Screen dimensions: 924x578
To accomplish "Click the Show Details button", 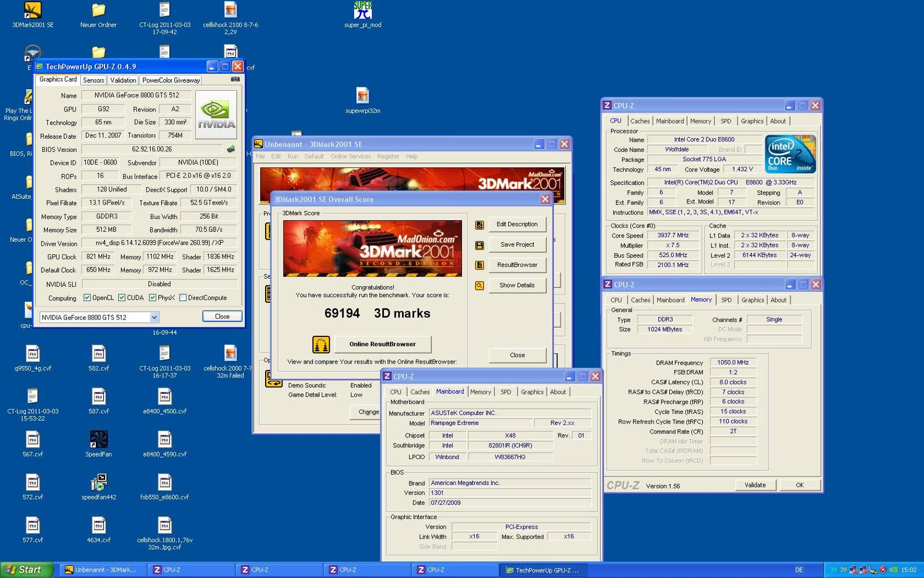I will [x=517, y=285].
